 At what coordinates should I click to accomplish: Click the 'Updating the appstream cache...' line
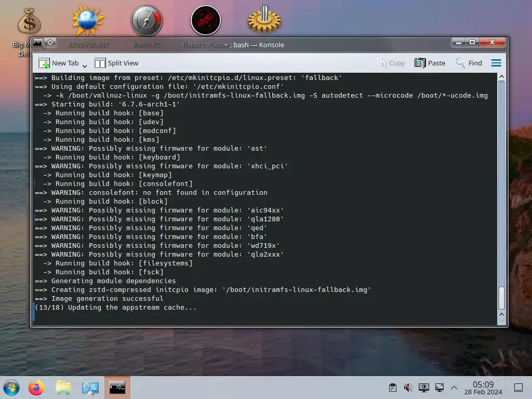tap(116, 308)
